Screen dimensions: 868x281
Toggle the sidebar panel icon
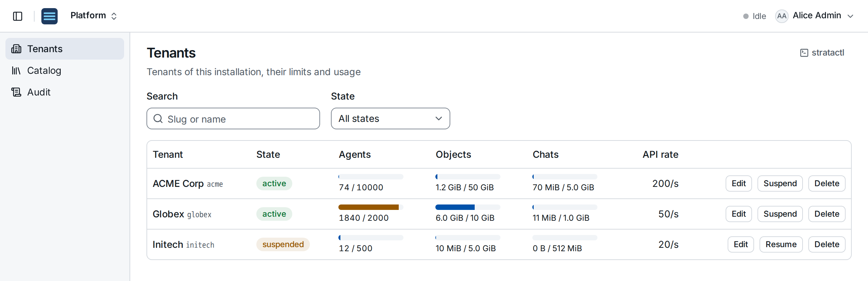(x=18, y=16)
